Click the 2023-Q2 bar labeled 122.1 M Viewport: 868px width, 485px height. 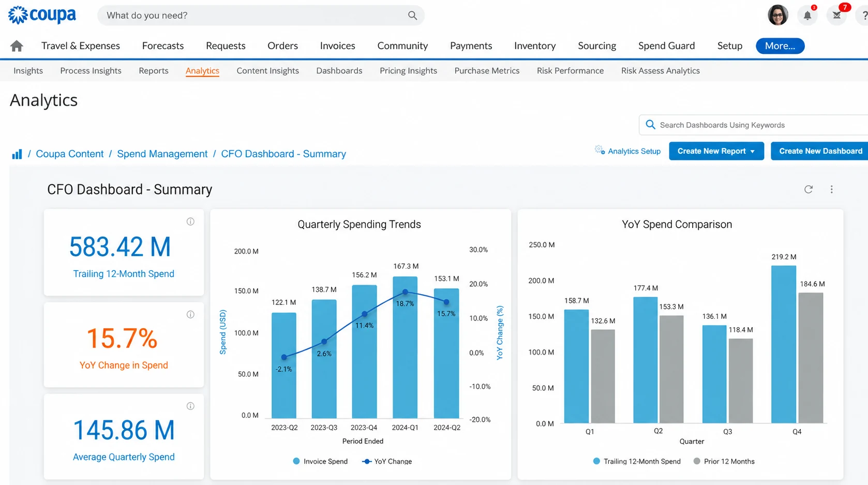[x=284, y=365]
